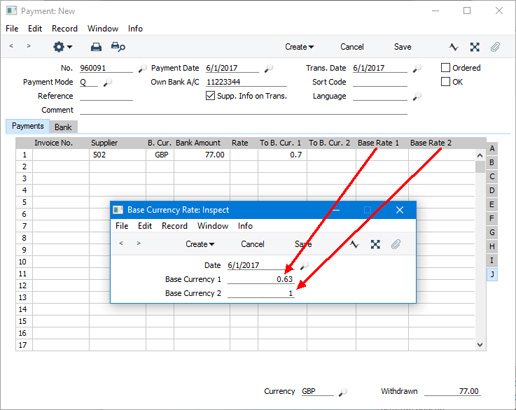516x410 pixels.
Task: Click paste special lookup next to Payment Date
Action: (x=268, y=68)
